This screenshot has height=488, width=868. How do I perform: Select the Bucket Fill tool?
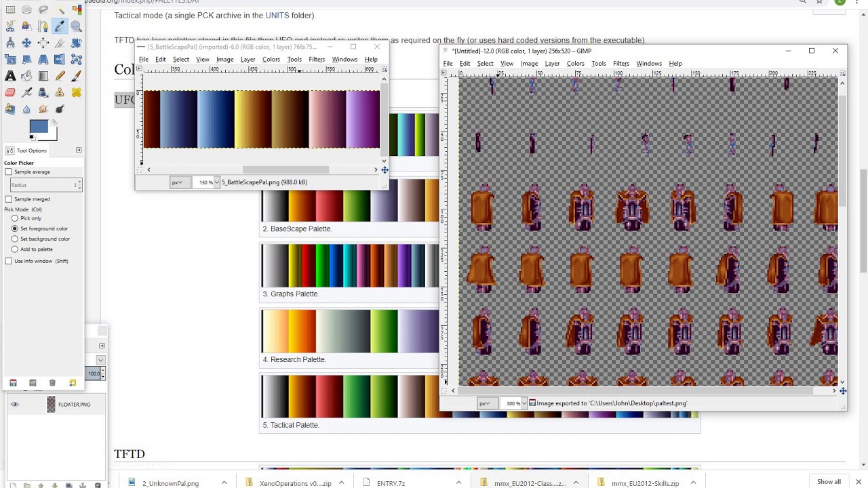(26, 76)
